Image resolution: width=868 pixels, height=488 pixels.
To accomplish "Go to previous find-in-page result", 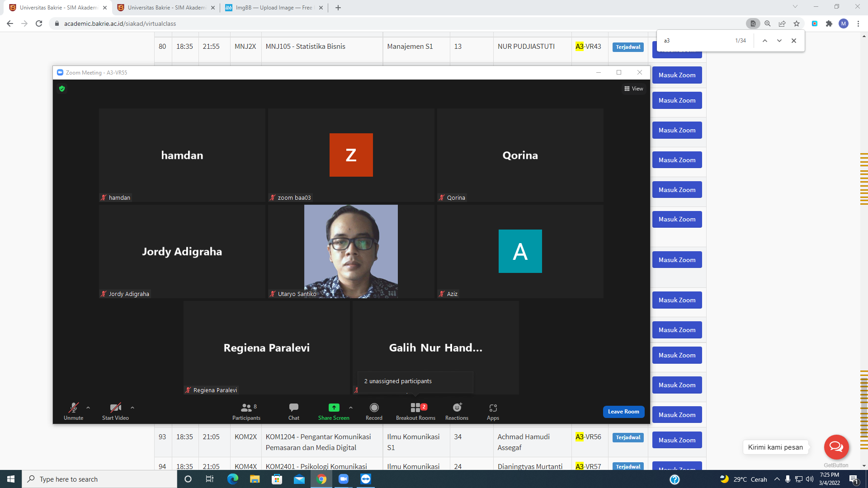I will click(765, 41).
